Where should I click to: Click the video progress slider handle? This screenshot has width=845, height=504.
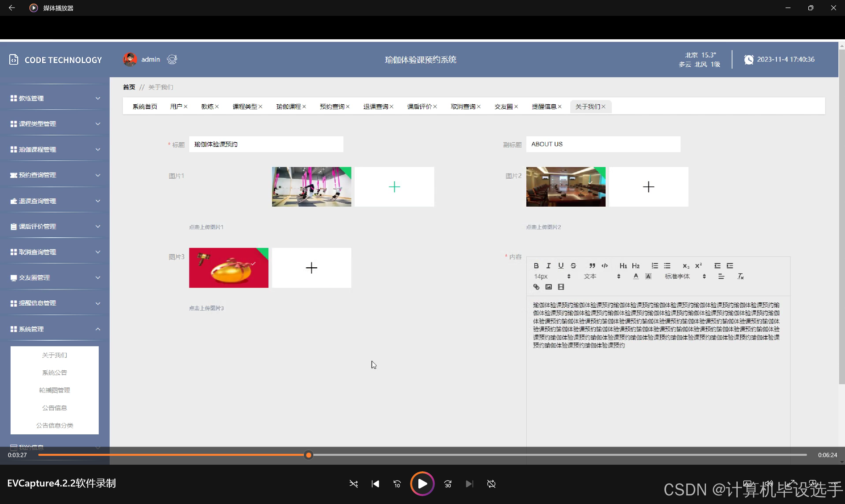(308, 455)
